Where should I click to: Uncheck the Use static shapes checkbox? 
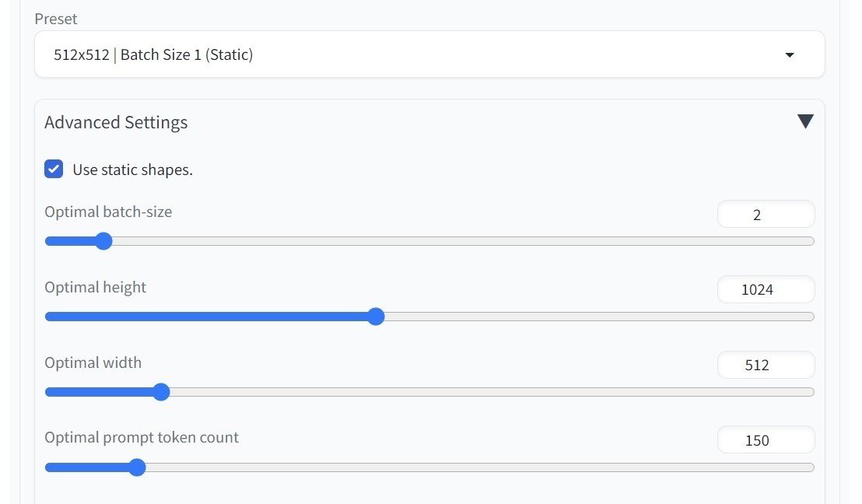pyautogui.click(x=54, y=169)
